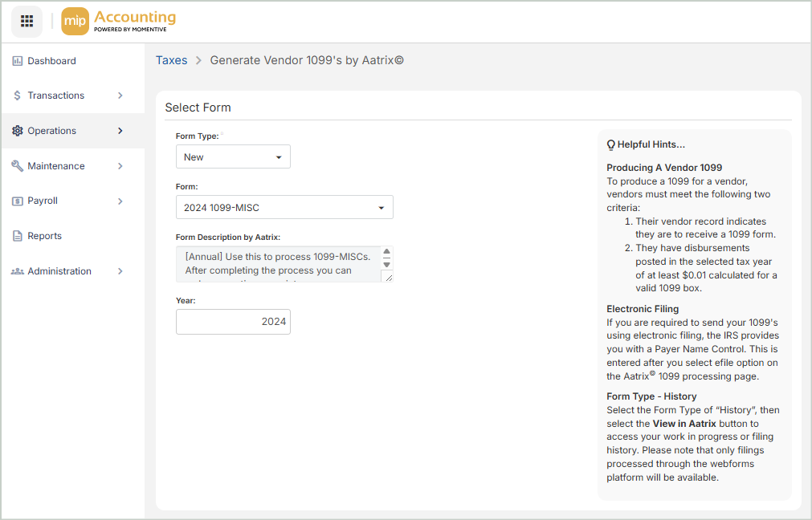This screenshot has width=812, height=520.
Task: Click the Administration people icon
Action: point(18,271)
